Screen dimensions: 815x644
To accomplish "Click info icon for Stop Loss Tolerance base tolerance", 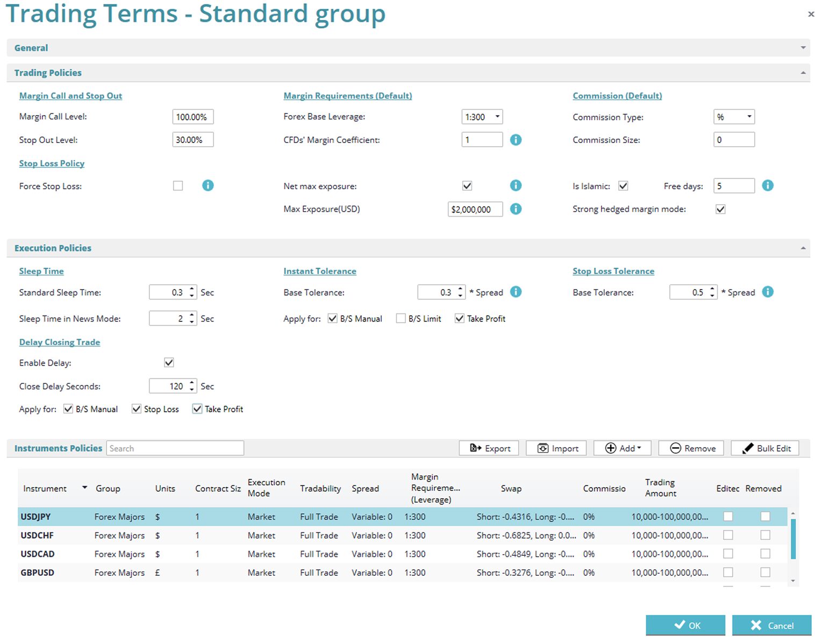I will pos(768,292).
